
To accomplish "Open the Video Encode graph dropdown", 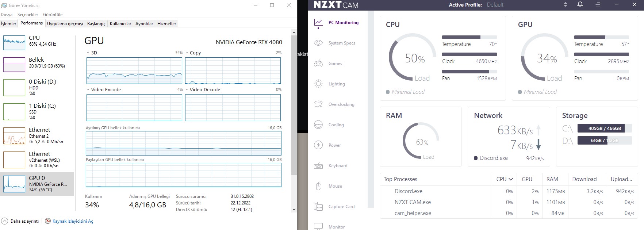I will (x=88, y=89).
